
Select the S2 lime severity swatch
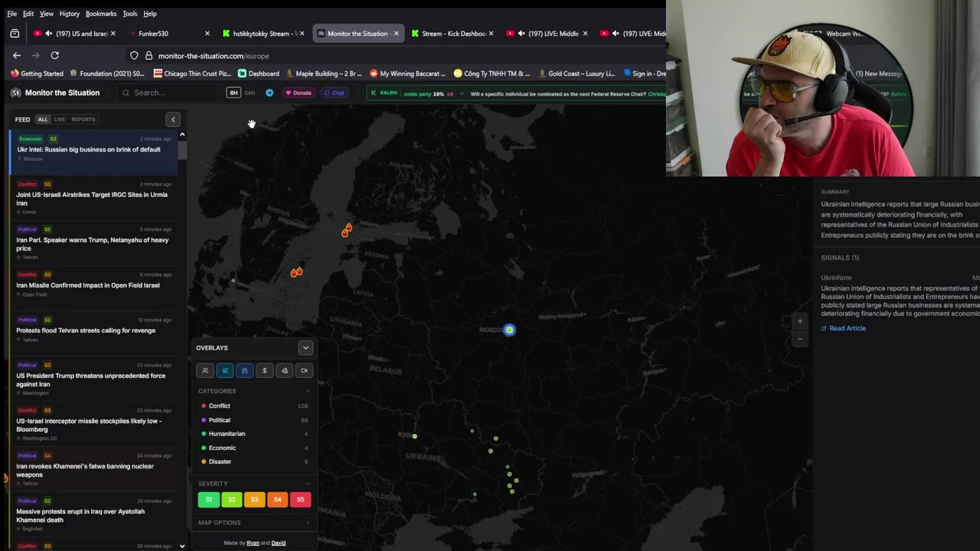(231, 500)
